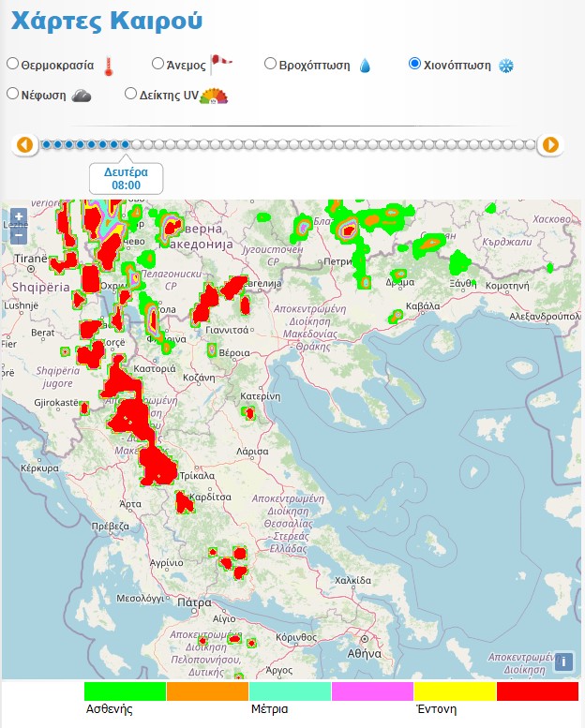Click the Κέρκυρα label on the map
The height and width of the screenshot is (728, 585).
[x=39, y=468]
